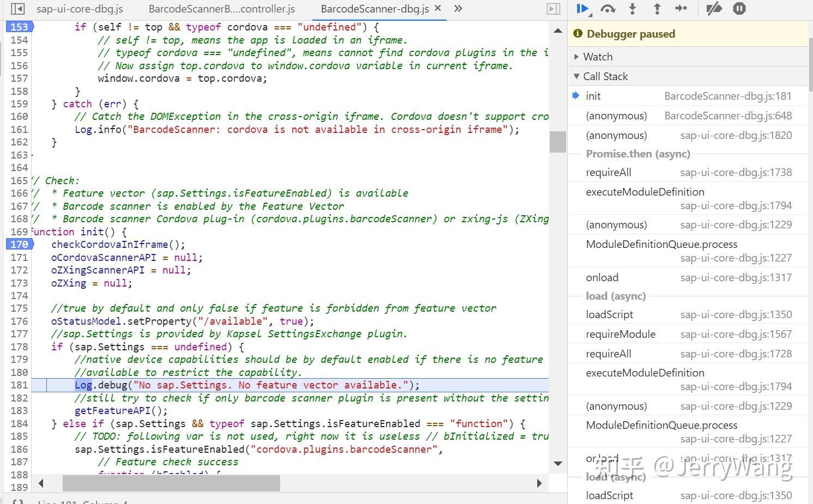Set a breakpoint on line 176
Screen dimensions: 813x504
pos(19,321)
